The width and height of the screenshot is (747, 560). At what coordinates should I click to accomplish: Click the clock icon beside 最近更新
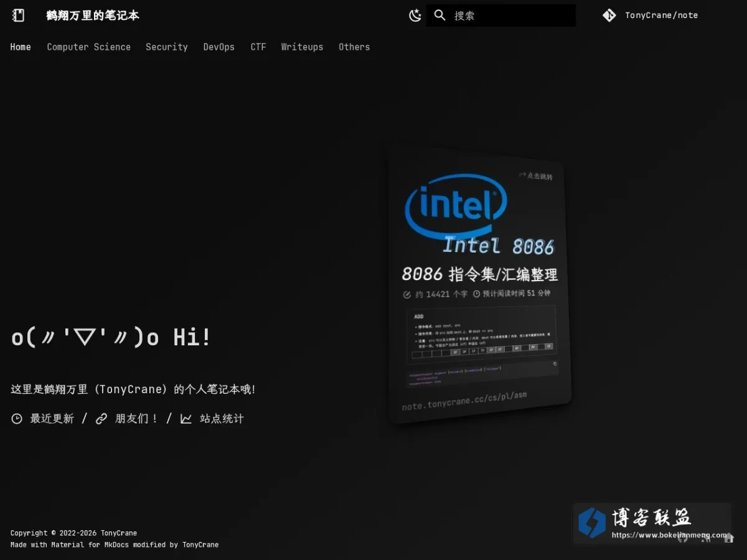point(17,419)
